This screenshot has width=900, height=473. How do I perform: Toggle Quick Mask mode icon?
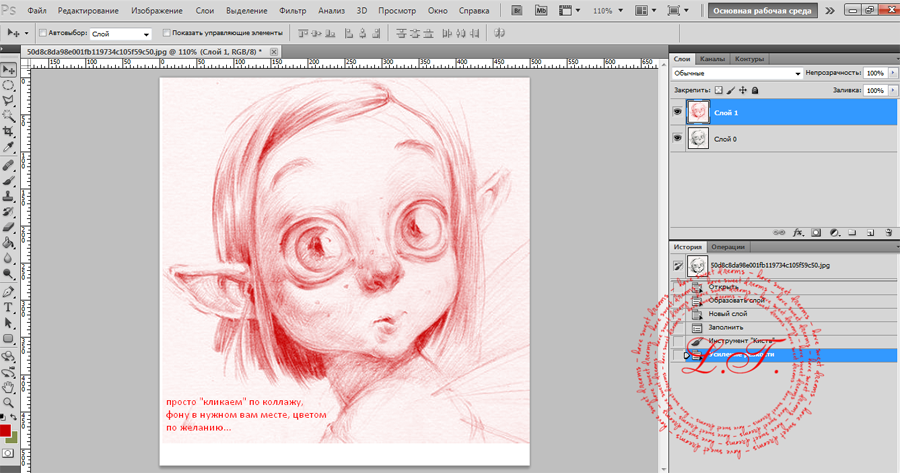(x=7, y=453)
